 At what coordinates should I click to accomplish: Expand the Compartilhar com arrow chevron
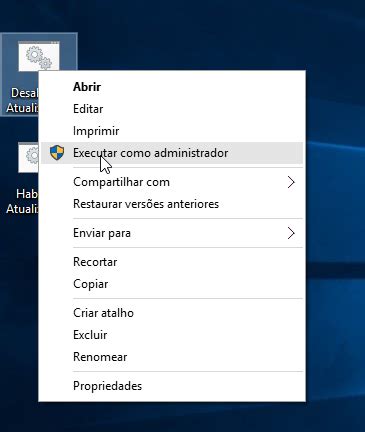point(291,182)
